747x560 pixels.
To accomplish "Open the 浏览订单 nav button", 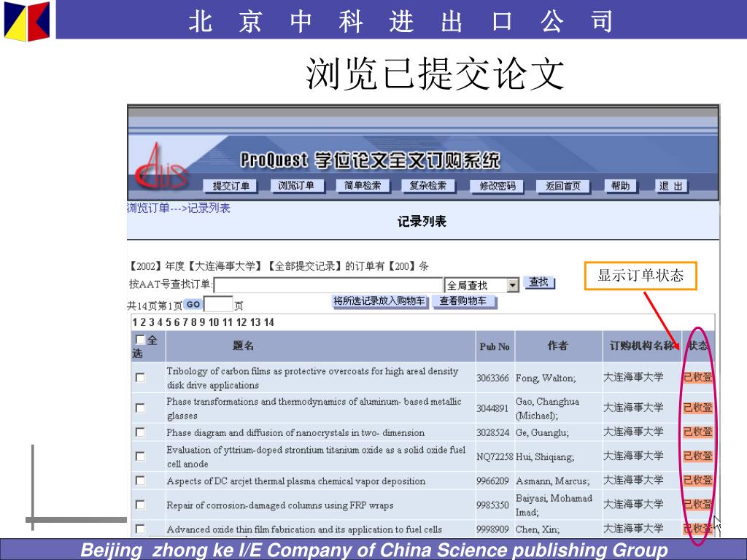I will [296, 185].
